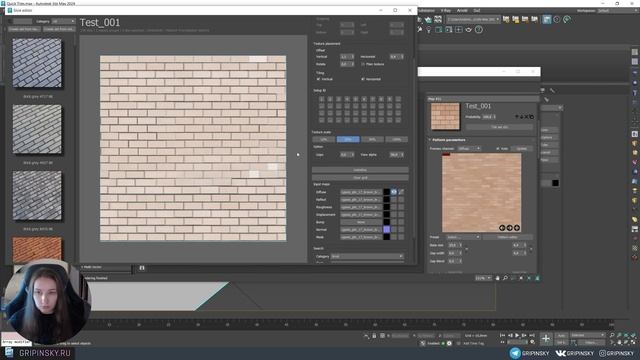Viewport: 640px width, 360px height.
Task: Select the highlighted second Texture scale button
Action: [348, 140]
